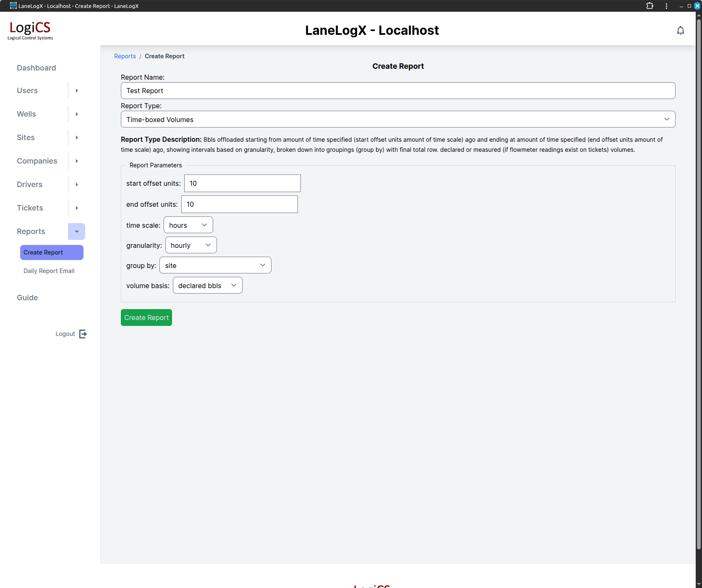Open the time scale dropdown
The width and height of the screenshot is (702, 588).
188,225
